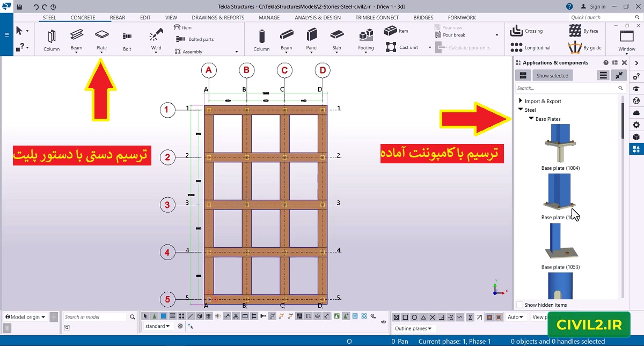
Task: Toggle the circle Snap to centers switch
Action: (414, 317)
